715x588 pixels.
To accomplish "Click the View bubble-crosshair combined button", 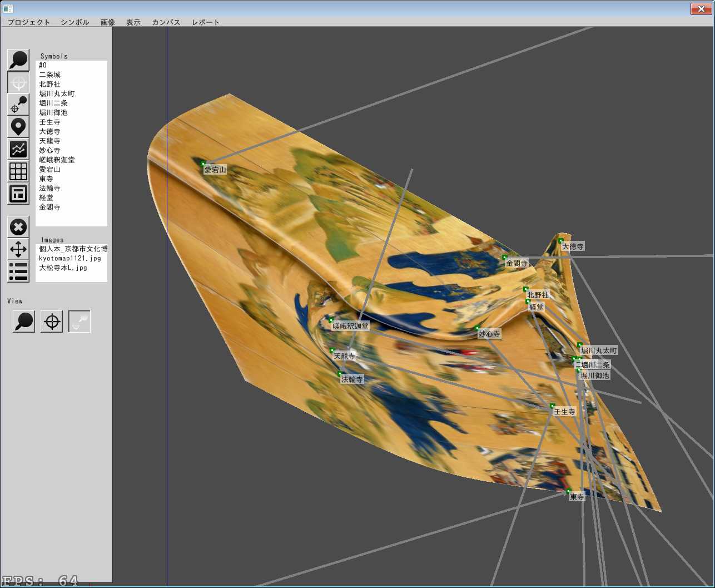I will [80, 322].
